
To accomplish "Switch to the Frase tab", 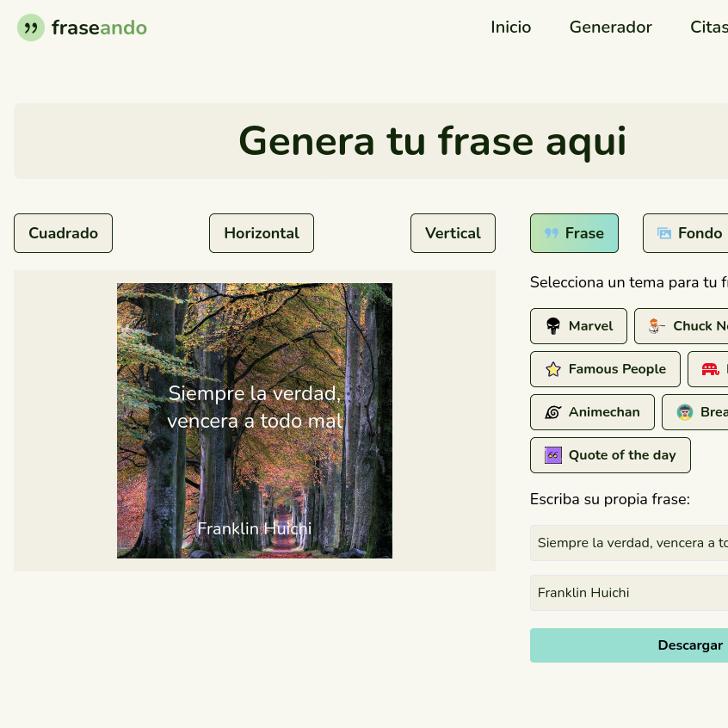I will click(574, 233).
